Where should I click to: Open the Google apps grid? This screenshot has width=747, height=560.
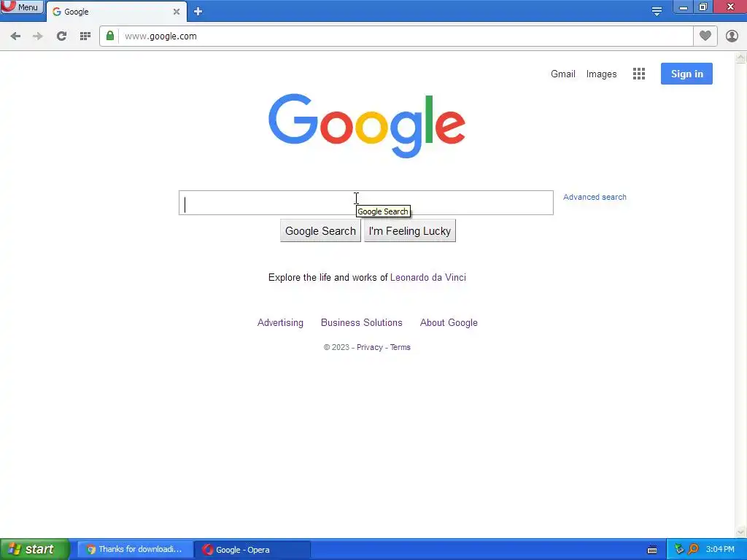coord(639,74)
